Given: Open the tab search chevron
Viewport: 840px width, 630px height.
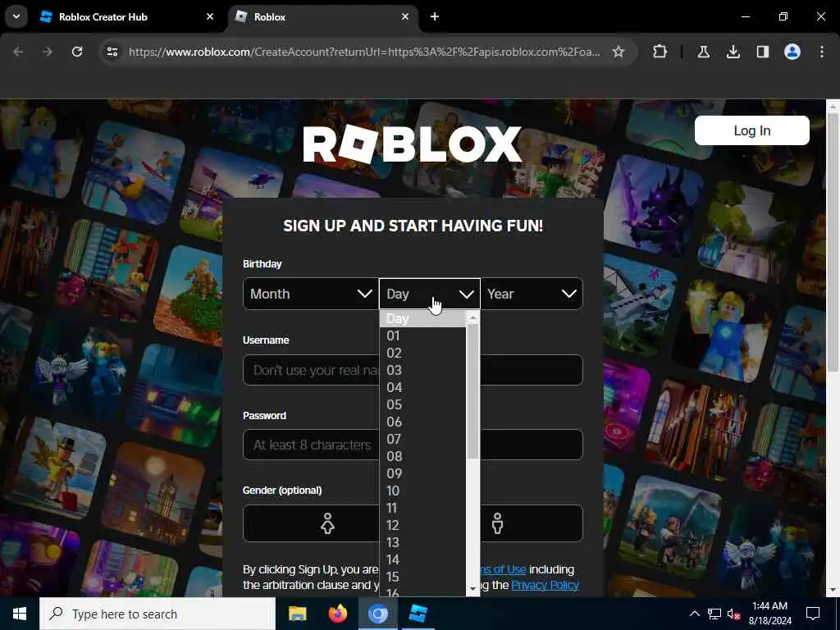Looking at the screenshot, I should coord(16,16).
